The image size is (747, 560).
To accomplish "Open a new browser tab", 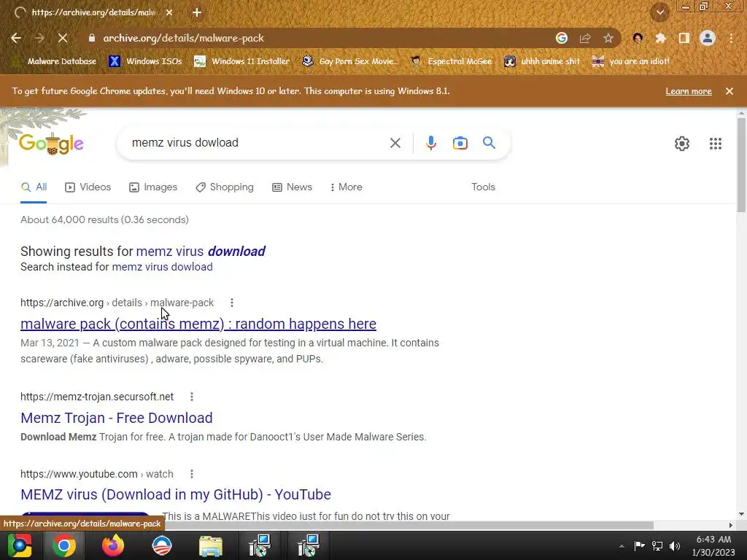I will [x=197, y=13].
